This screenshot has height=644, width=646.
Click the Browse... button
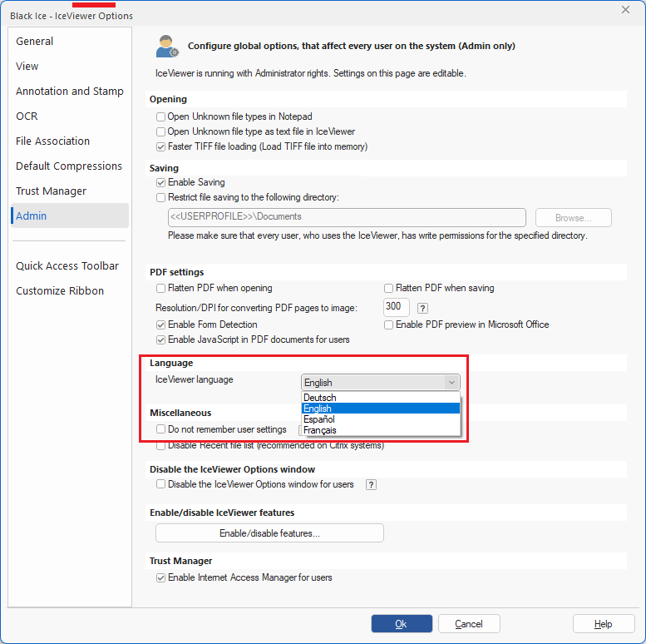coord(573,218)
